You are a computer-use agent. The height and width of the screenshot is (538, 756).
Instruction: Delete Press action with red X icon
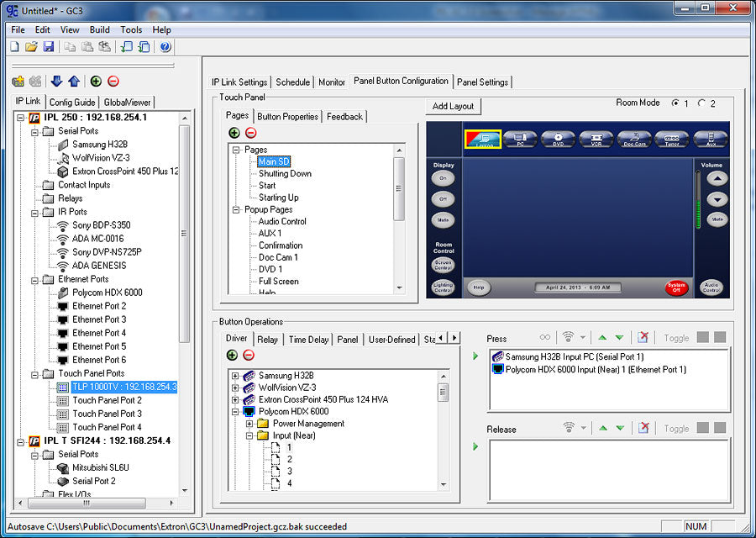coord(643,337)
